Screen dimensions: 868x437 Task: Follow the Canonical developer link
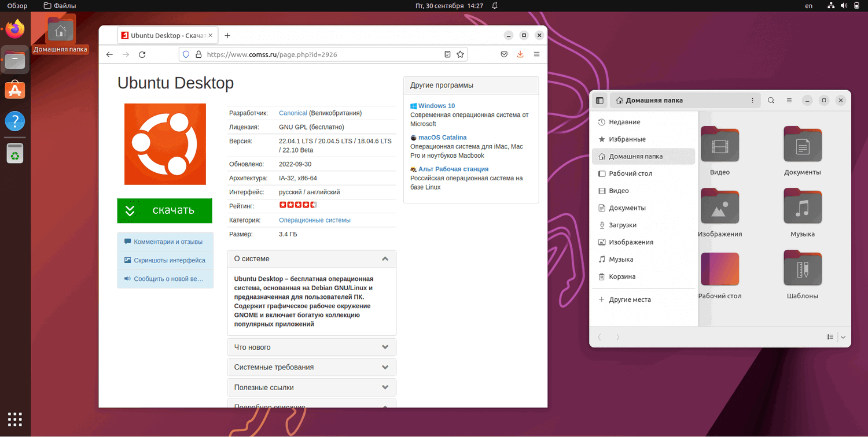293,113
